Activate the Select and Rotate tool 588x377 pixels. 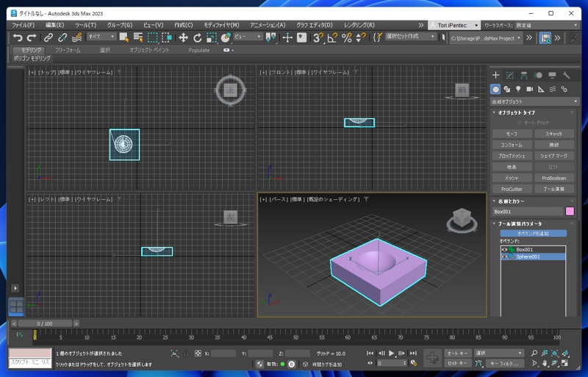197,37
